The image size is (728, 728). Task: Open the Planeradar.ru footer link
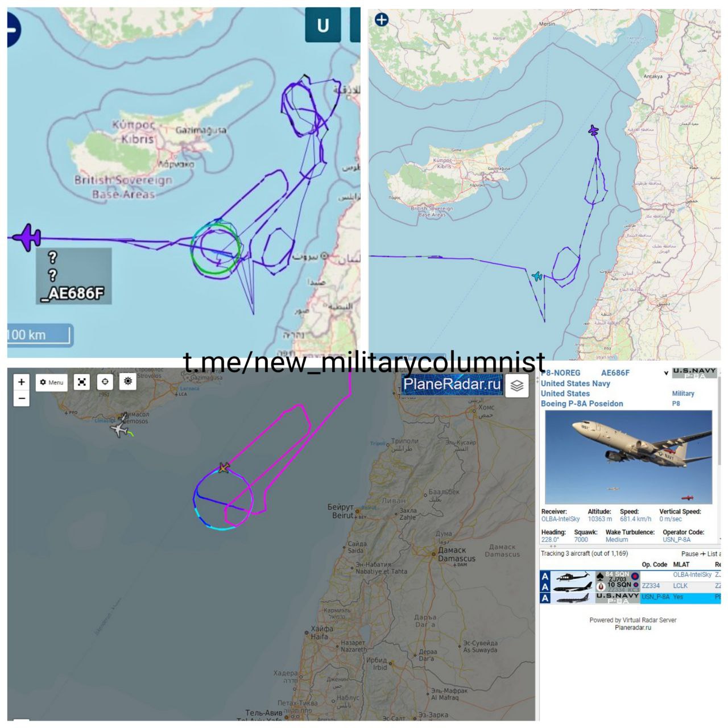click(633, 628)
